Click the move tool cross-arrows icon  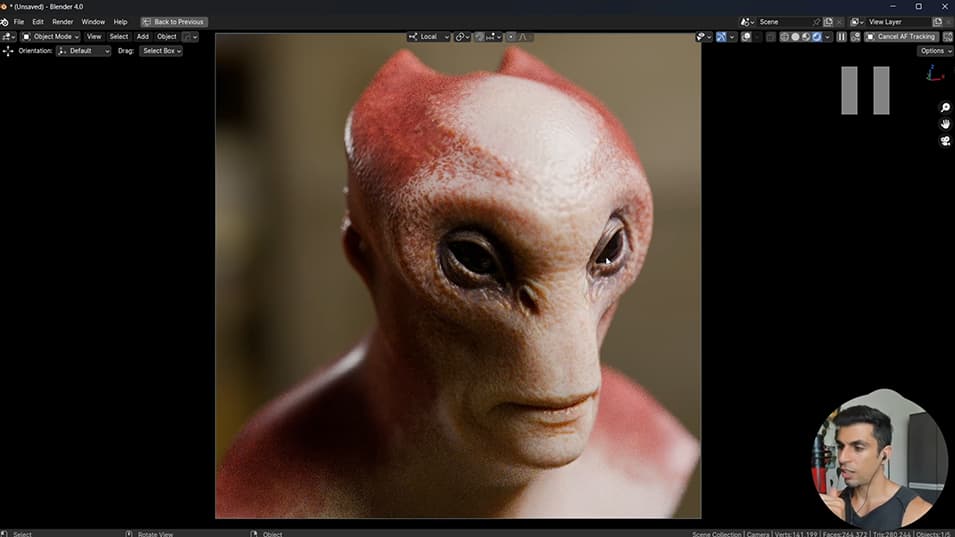click(8, 51)
